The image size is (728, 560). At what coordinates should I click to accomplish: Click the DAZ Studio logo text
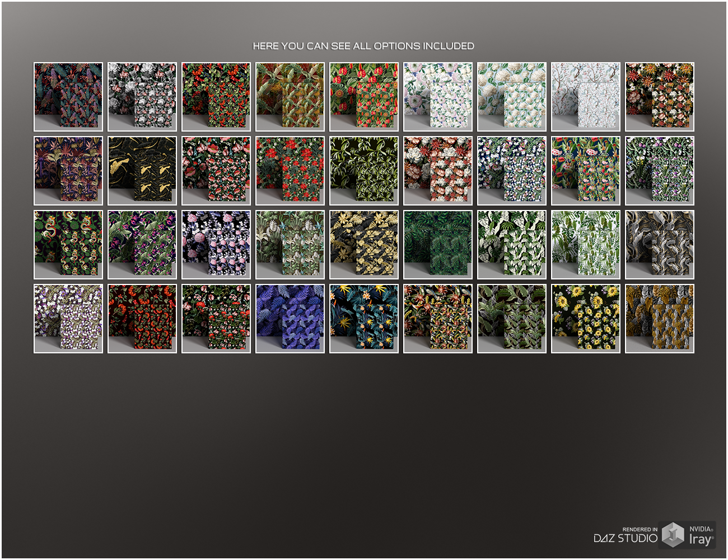(x=626, y=538)
